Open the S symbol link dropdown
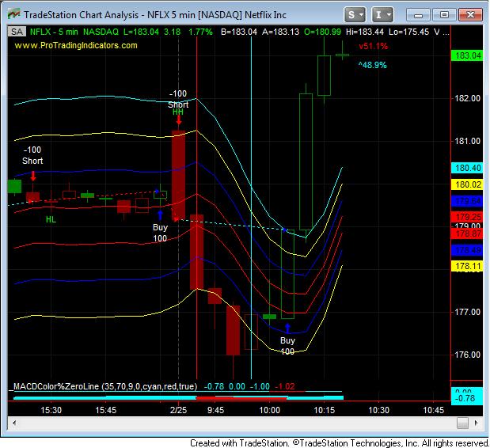The height and width of the screenshot is (448, 490). (355, 15)
